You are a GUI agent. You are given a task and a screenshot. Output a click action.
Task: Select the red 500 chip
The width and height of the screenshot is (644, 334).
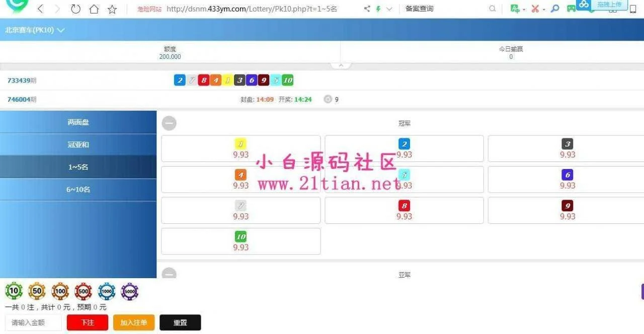[84, 291]
